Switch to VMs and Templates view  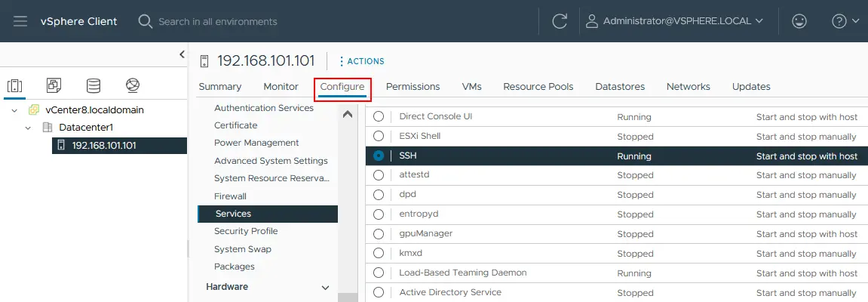54,85
